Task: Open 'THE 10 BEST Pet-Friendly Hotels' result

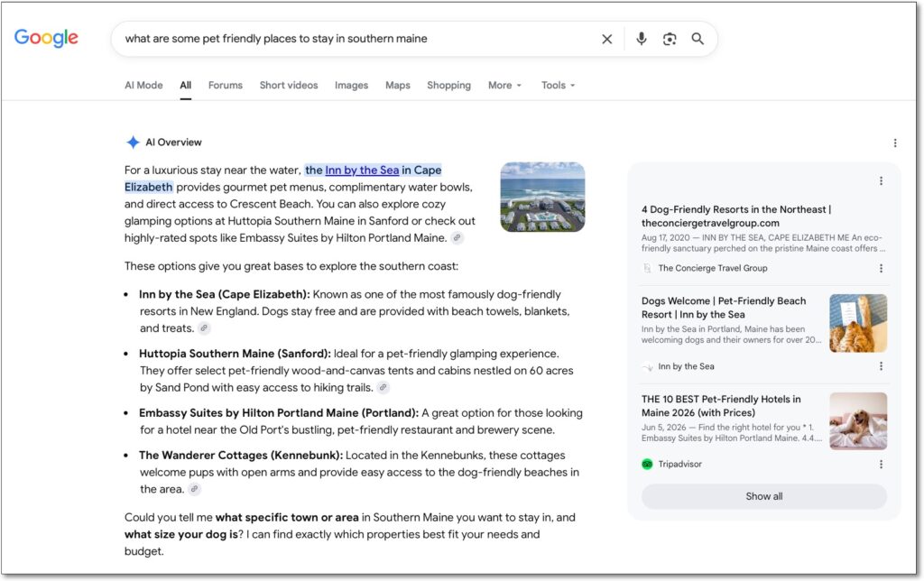Action: (721, 406)
